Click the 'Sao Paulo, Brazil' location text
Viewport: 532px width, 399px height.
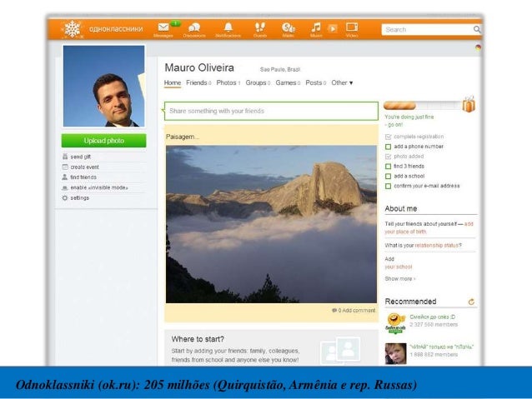[x=280, y=69]
